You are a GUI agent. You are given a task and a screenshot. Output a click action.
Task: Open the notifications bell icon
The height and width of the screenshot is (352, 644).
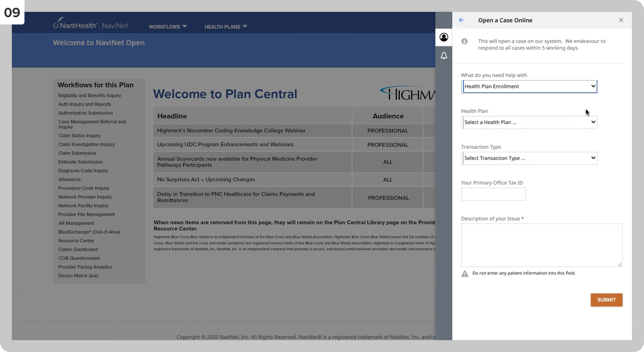[444, 56]
